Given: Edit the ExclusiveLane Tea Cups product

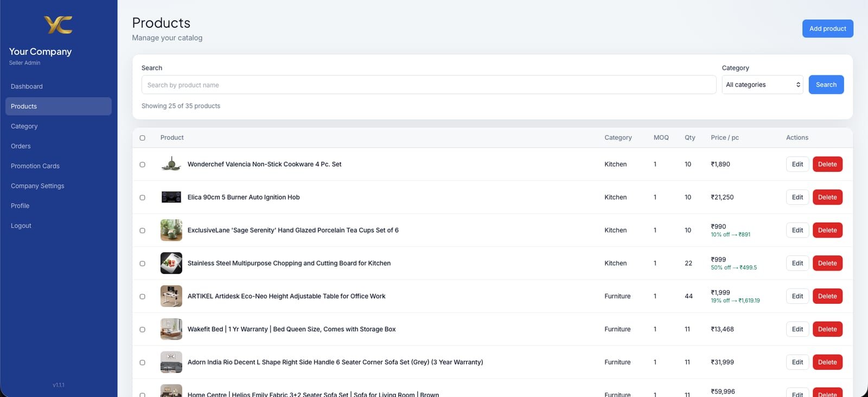Looking at the screenshot, I should 797,230.
